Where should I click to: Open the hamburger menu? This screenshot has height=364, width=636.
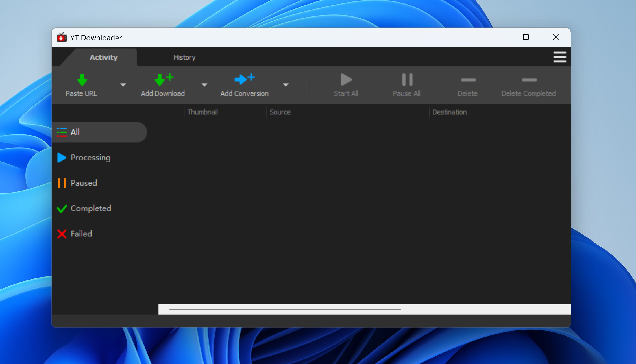click(559, 57)
